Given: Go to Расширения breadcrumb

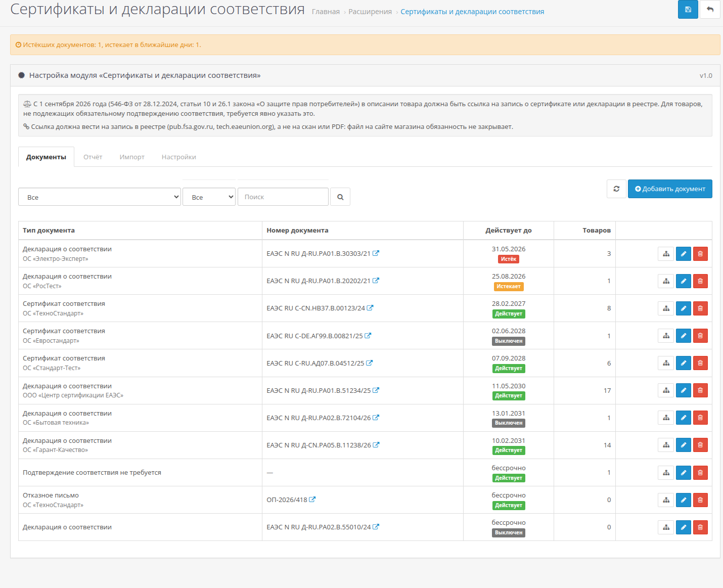Looking at the screenshot, I should (x=370, y=12).
